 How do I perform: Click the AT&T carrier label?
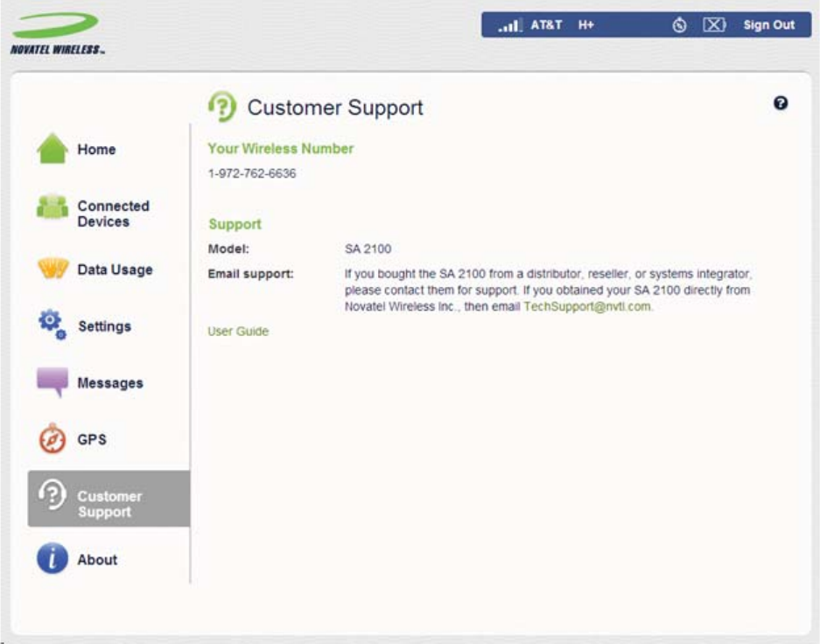coord(546,24)
